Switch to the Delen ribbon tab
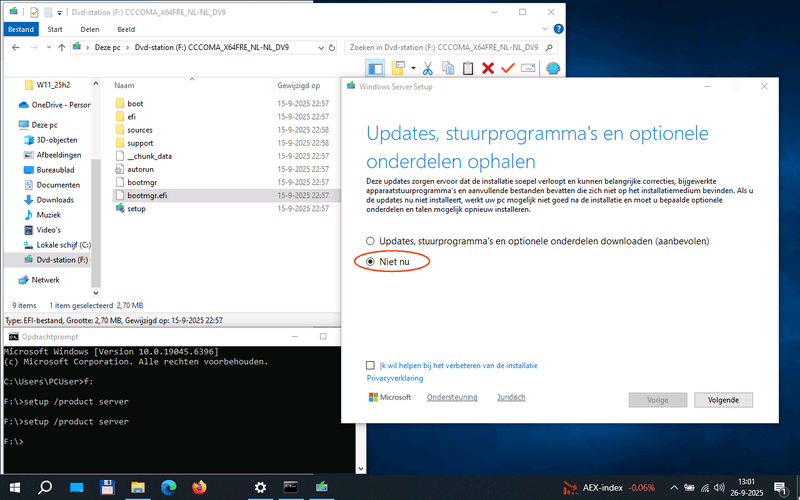This screenshot has height=500, width=800. (x=90, y=29)
